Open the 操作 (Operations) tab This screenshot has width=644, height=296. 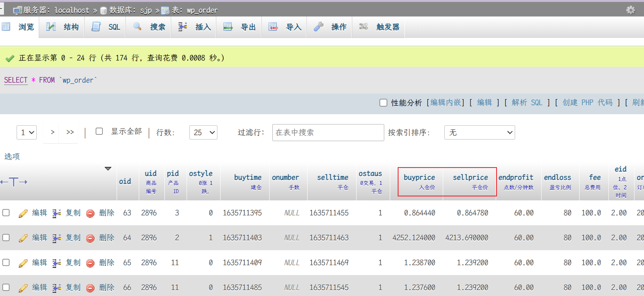[330, 27]
